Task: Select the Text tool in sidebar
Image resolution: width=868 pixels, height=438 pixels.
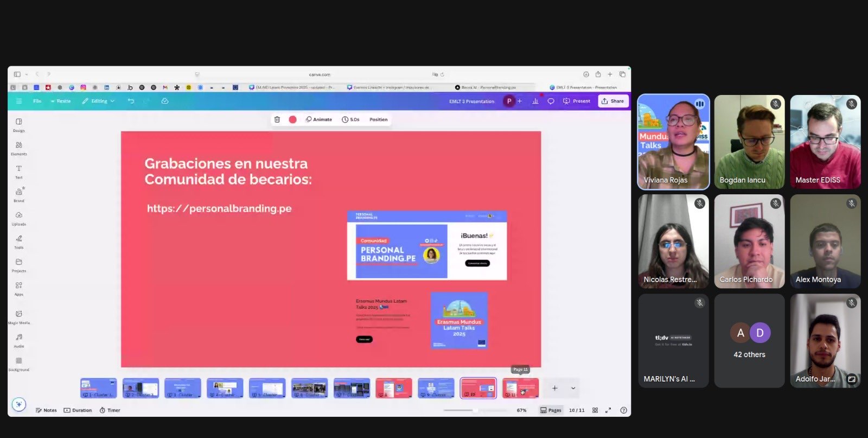Action: 19,171
